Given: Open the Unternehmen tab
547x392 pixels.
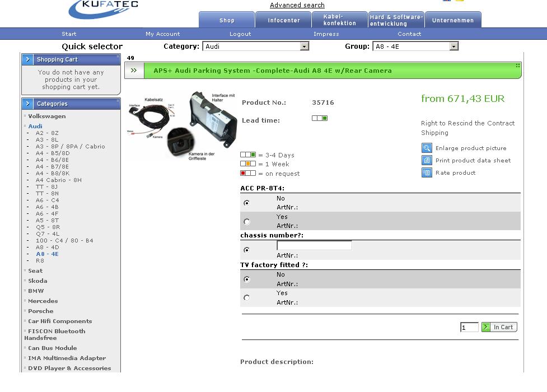Looking at the screenshot, I should [x=453, y=20].
